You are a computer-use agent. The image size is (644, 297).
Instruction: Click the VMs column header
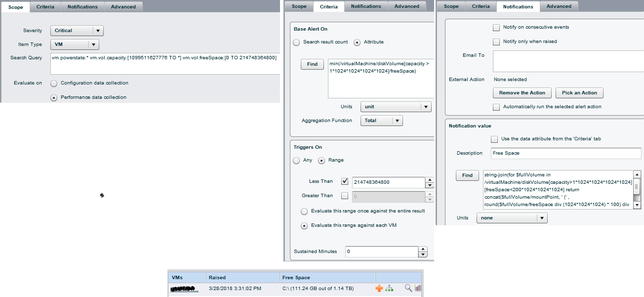[187, 278]
